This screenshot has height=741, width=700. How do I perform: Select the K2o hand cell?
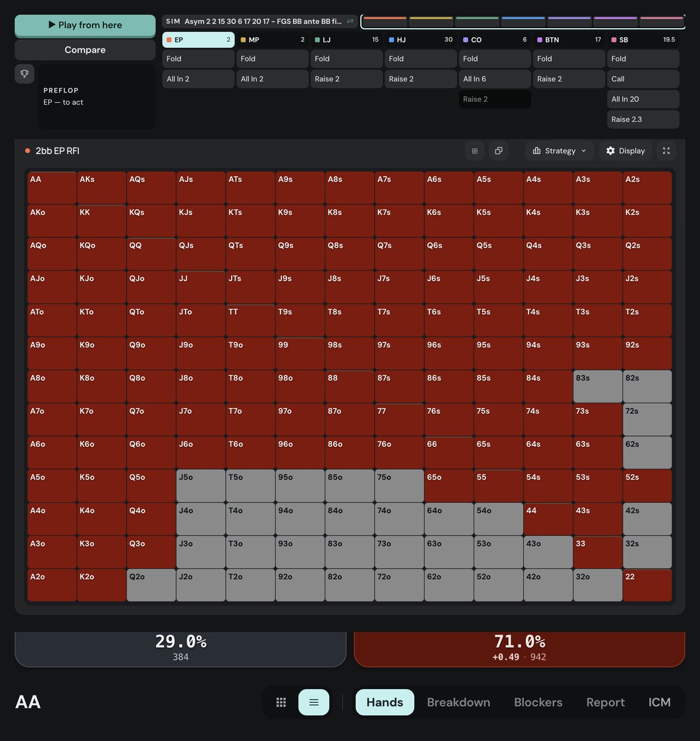[101, 585]
